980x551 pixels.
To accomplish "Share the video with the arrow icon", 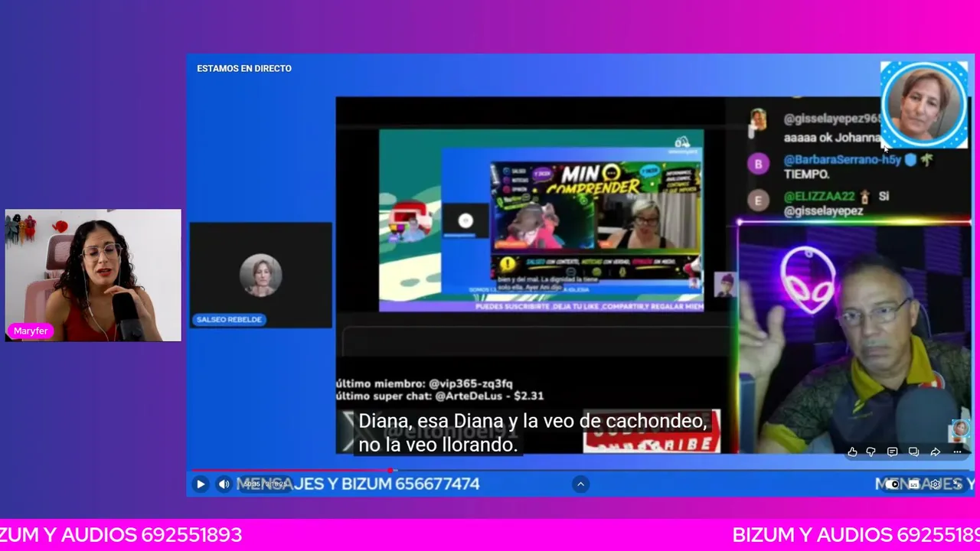I will pos(935,452).
